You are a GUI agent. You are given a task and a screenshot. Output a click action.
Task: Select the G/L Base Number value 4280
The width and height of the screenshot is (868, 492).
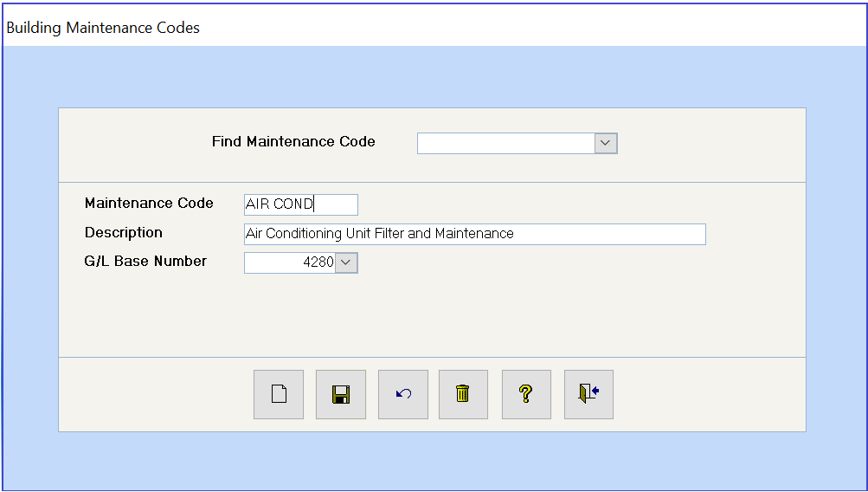(x=290, y=262)
